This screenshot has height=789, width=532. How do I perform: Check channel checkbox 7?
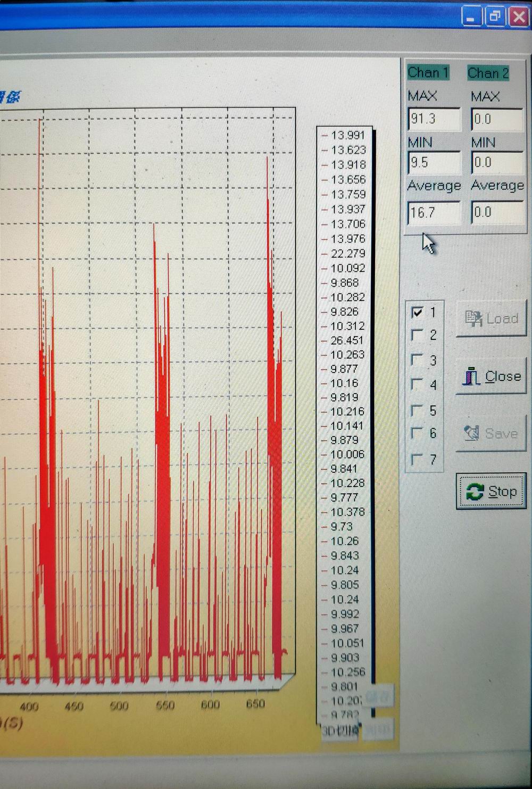pyautogui.click(x=418, y=459)
